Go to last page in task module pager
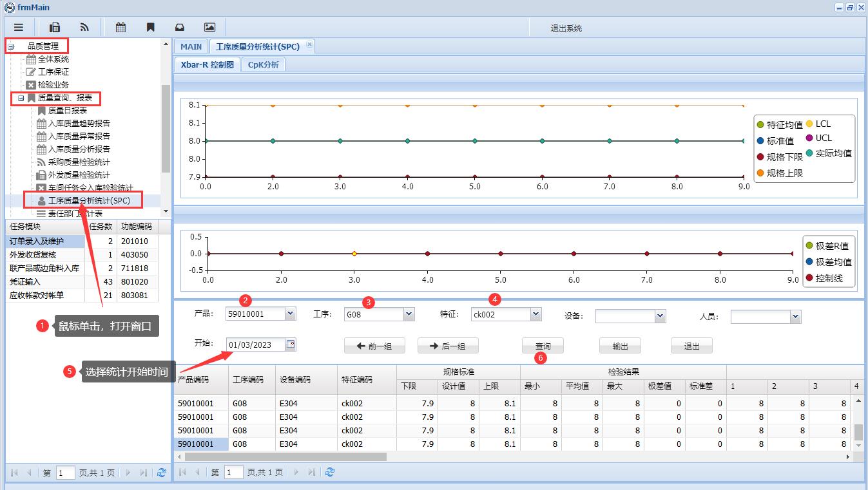 tap(144, 473)
